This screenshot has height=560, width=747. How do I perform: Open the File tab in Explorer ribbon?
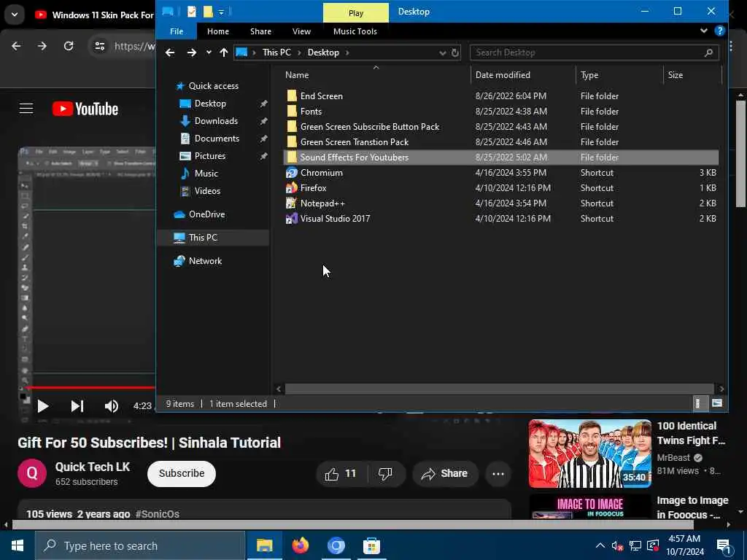coord(177,31)
